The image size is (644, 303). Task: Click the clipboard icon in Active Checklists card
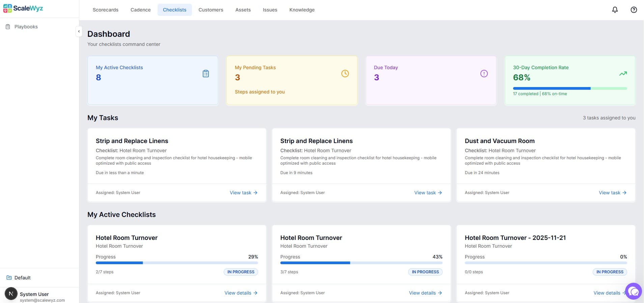pos(206,74)
